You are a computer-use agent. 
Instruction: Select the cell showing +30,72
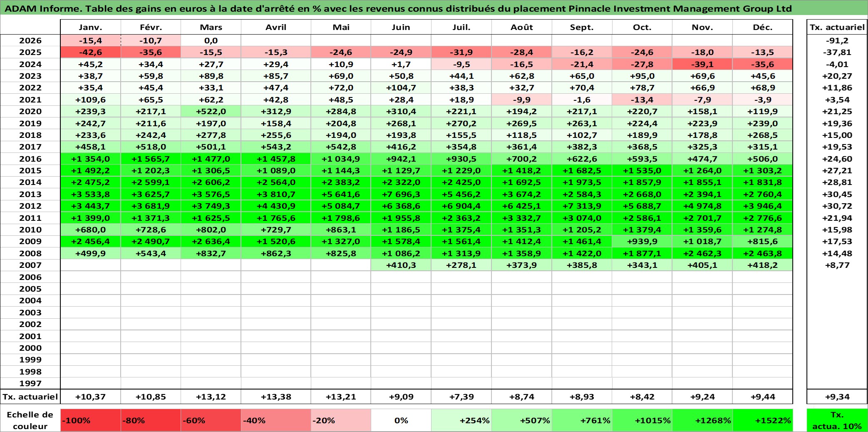coord(837,206)
